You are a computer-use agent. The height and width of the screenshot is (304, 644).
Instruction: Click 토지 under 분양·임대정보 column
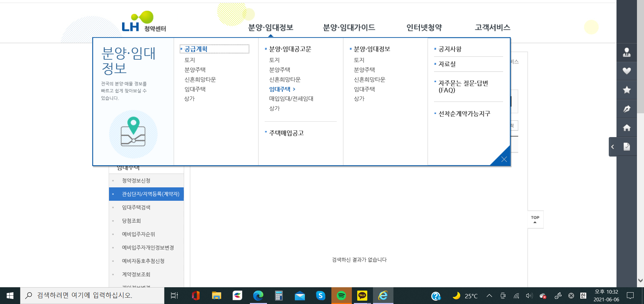click(359, 60)
